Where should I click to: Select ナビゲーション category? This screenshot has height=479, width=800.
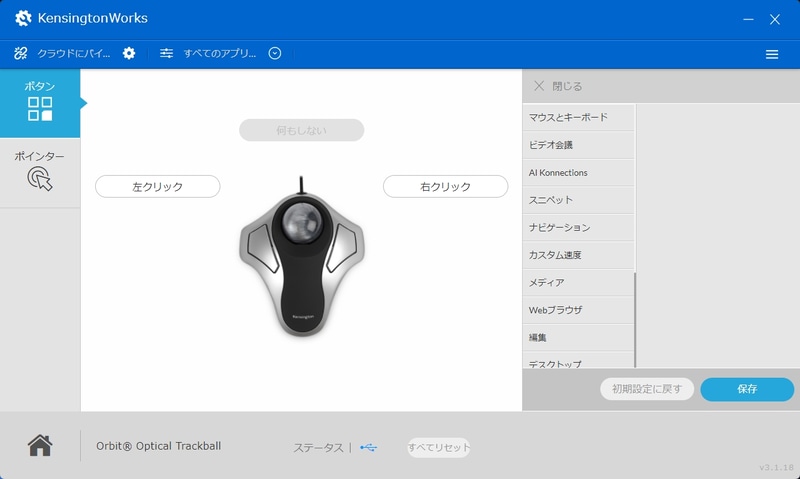[578, 228]
